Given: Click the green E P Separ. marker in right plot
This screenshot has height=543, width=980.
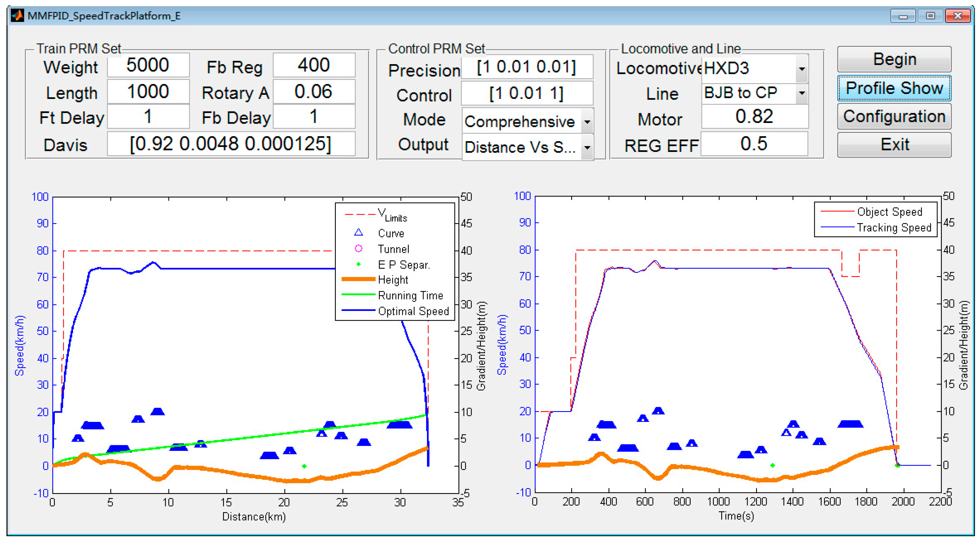Looking at the screenshot, I should pos(772,465).
